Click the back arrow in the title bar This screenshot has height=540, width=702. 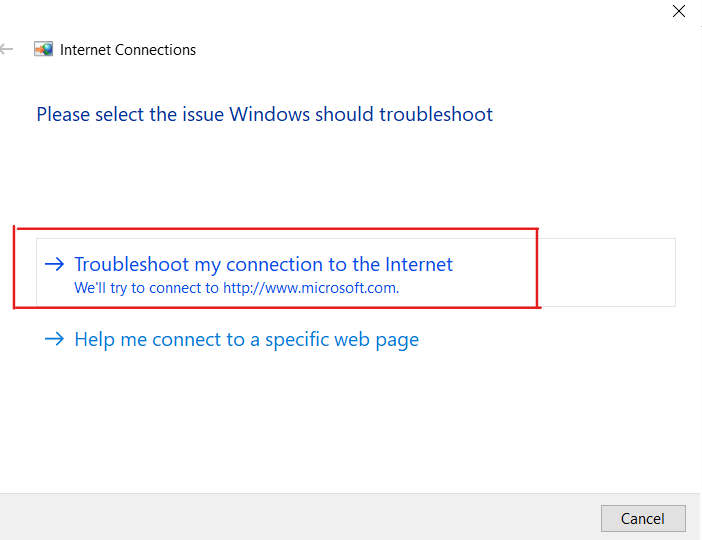(x=8, y=49)
